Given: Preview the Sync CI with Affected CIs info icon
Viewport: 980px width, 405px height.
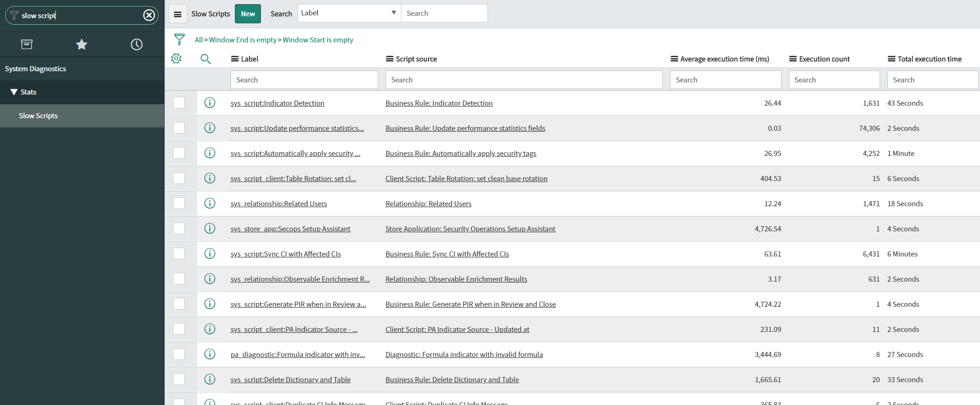Looking at the screenshot, I should pos(210,253).
